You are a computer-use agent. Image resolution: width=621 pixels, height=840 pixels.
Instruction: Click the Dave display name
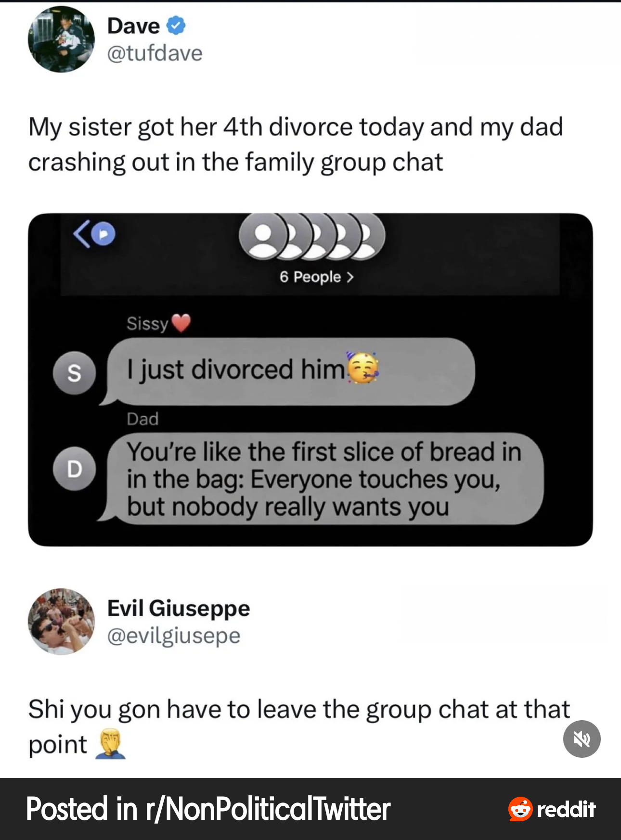pos(133,26)
